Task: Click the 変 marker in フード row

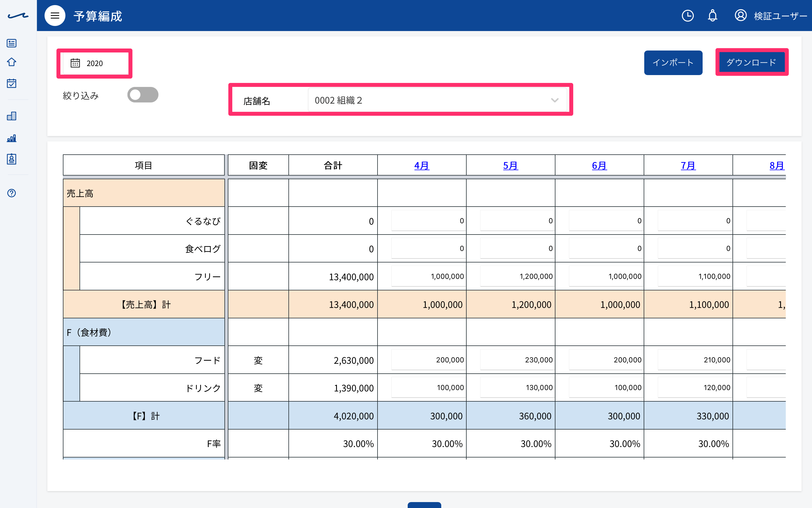Action: (x=258, y=360)
